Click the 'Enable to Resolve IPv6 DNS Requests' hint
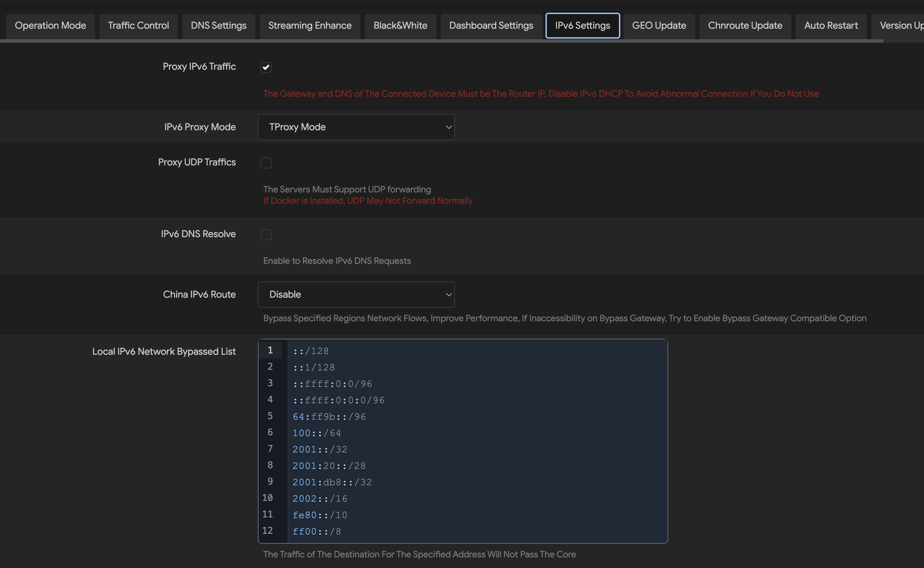 pos(337,261)
